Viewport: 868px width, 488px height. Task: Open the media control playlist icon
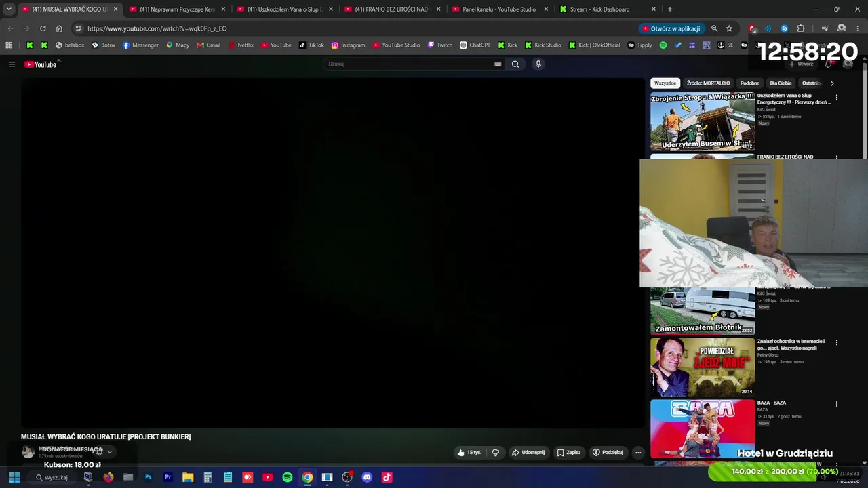825,28
